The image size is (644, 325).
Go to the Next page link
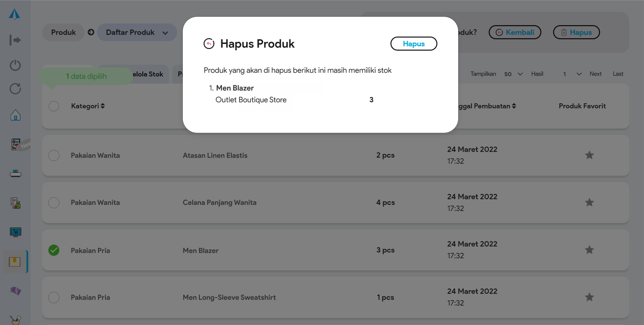point(595,74)
